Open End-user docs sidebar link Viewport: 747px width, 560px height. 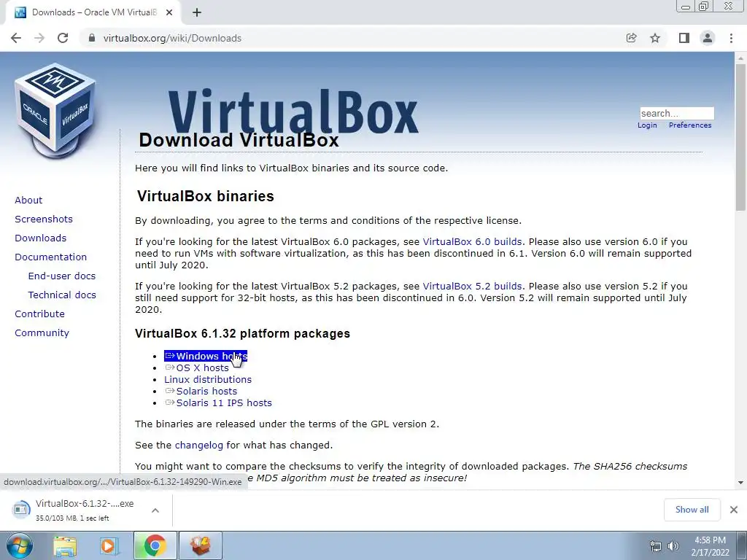pyautogui.click(x=62, y=276)
